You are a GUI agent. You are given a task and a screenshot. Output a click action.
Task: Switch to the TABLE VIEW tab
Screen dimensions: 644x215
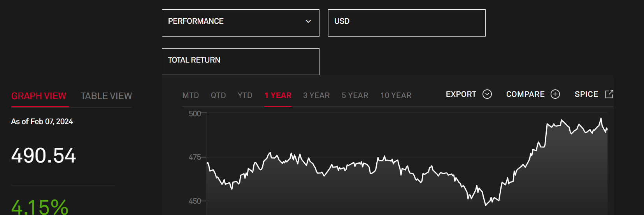[x=106, y=96]
